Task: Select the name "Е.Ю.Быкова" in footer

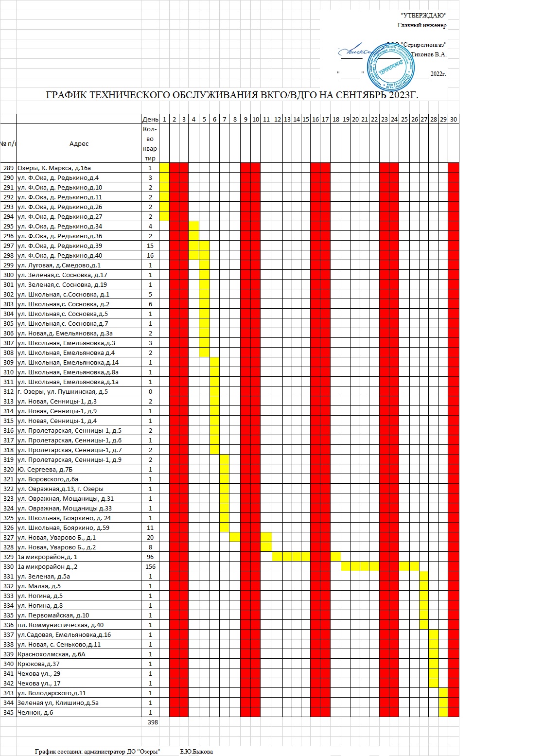Action: pyautogui.click(x=196, y=751)
